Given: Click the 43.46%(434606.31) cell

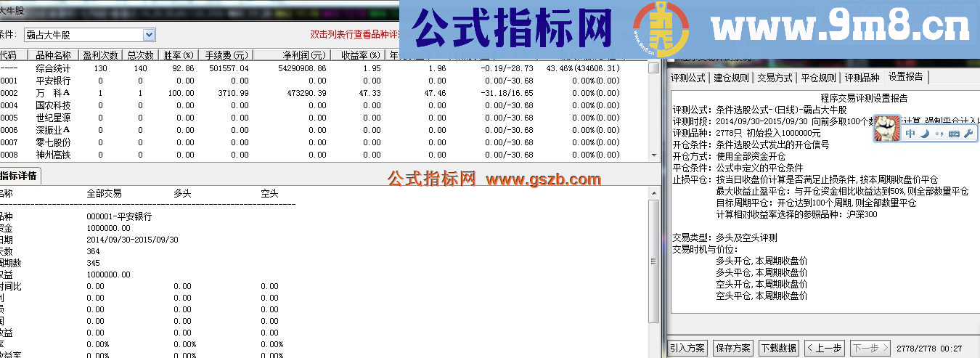Looking at the screenshot, I should (583, 68).
